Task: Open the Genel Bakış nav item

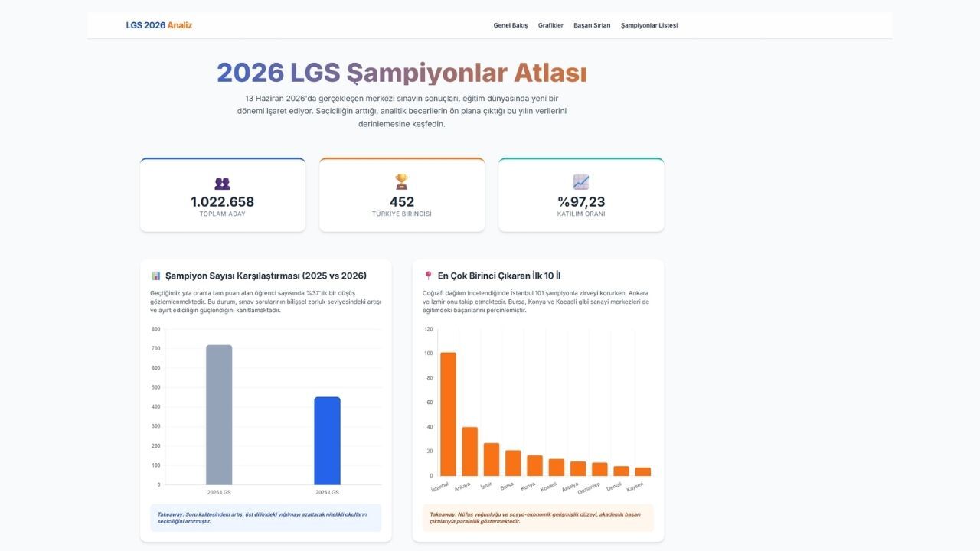Action: 511,25
